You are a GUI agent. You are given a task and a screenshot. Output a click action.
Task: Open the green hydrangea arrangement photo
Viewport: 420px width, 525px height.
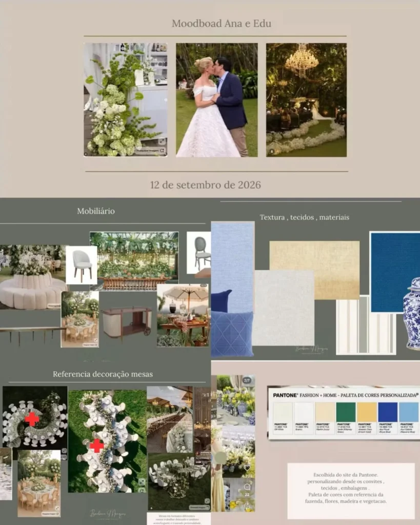(x=126, y=100)
